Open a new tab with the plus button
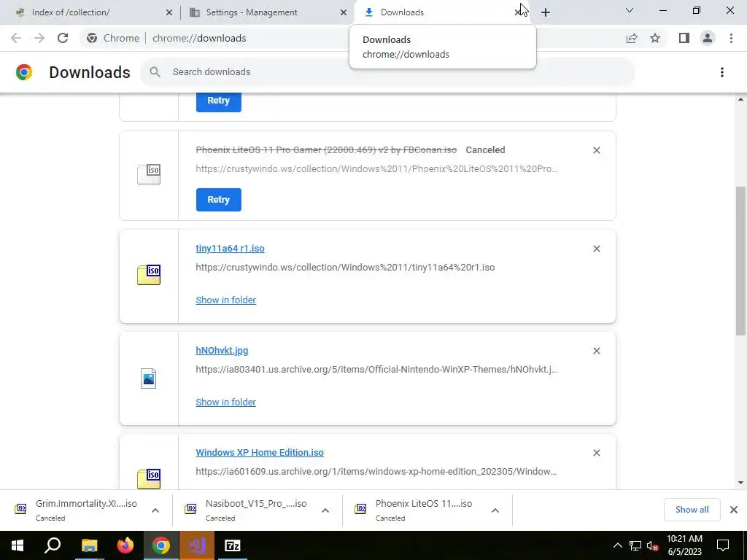 click(546, 12)
